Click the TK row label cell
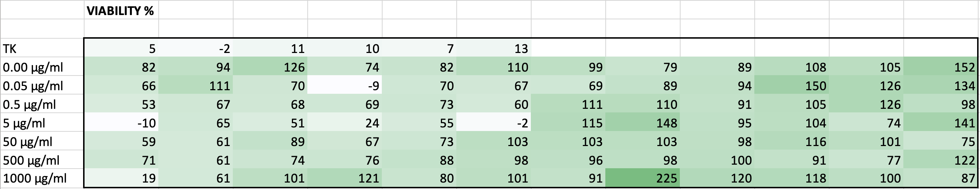The width and height of the screenshot is (980, 189). (42, 48)
